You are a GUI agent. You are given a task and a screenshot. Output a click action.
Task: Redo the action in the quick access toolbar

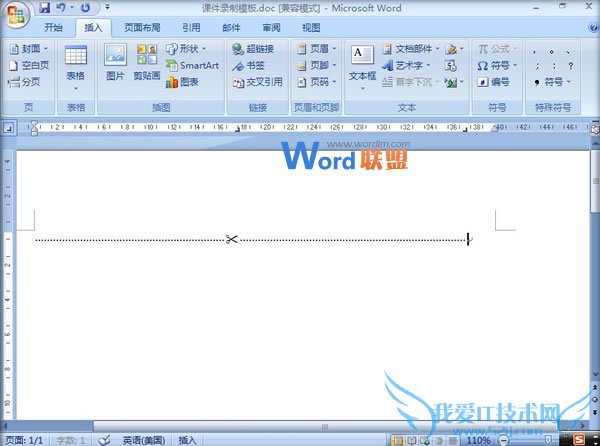(x=86, y=7)
